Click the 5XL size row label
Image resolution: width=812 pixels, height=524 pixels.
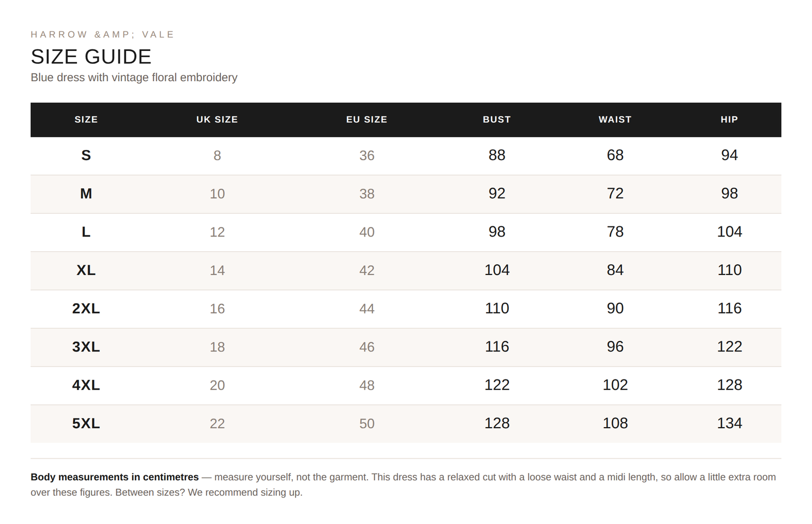(x=86, y=423)
